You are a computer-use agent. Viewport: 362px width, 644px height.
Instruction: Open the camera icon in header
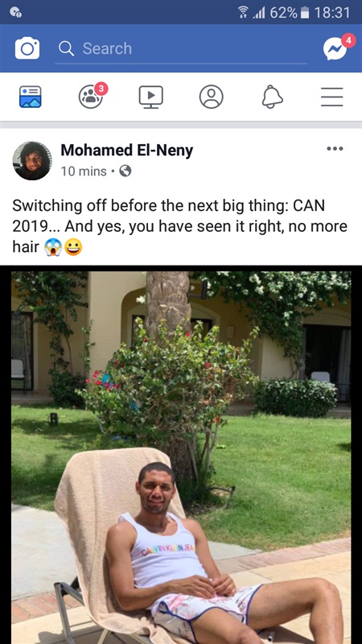tap(27, 48)
